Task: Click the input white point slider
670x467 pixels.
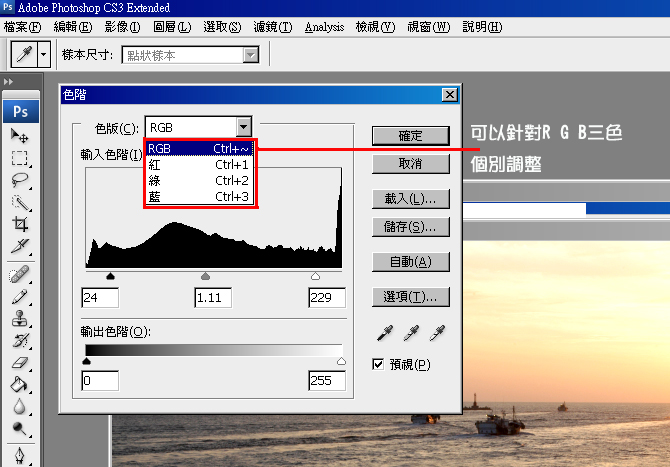Action: pyautogui.click(x=315, y=276)
